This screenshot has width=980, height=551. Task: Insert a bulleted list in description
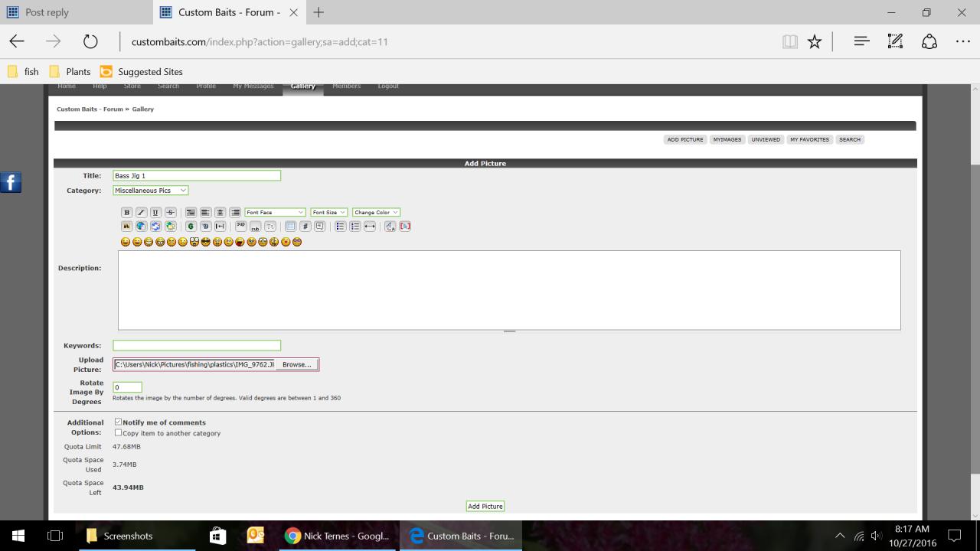click(x=340, y=227)
